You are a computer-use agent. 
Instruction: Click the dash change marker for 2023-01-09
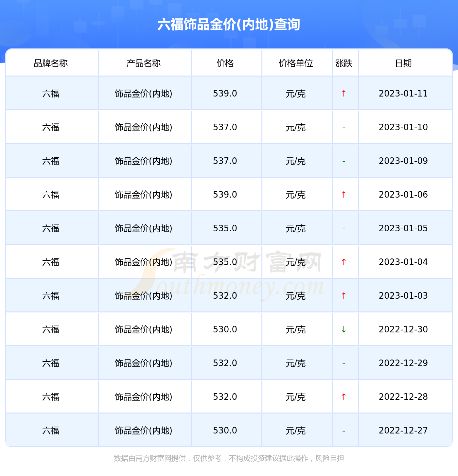[x=344, y=162]
